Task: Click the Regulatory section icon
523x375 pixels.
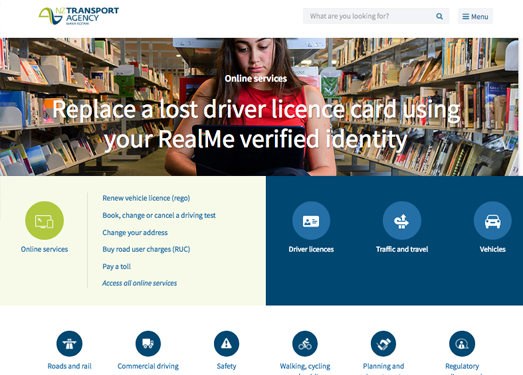Action: [x=462, y=344]
